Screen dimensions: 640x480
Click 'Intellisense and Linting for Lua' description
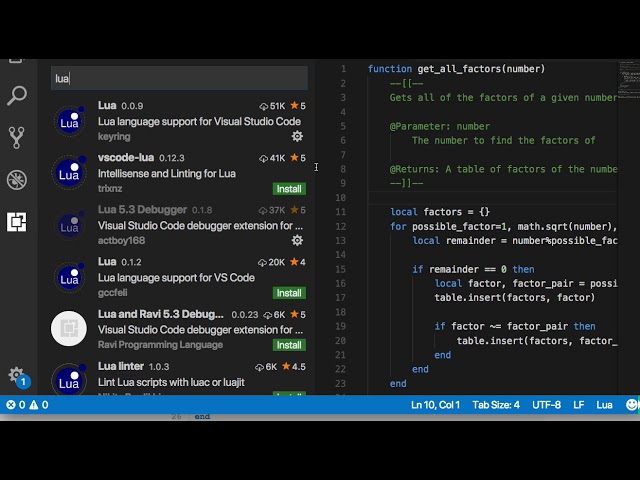tap(167, 173)
